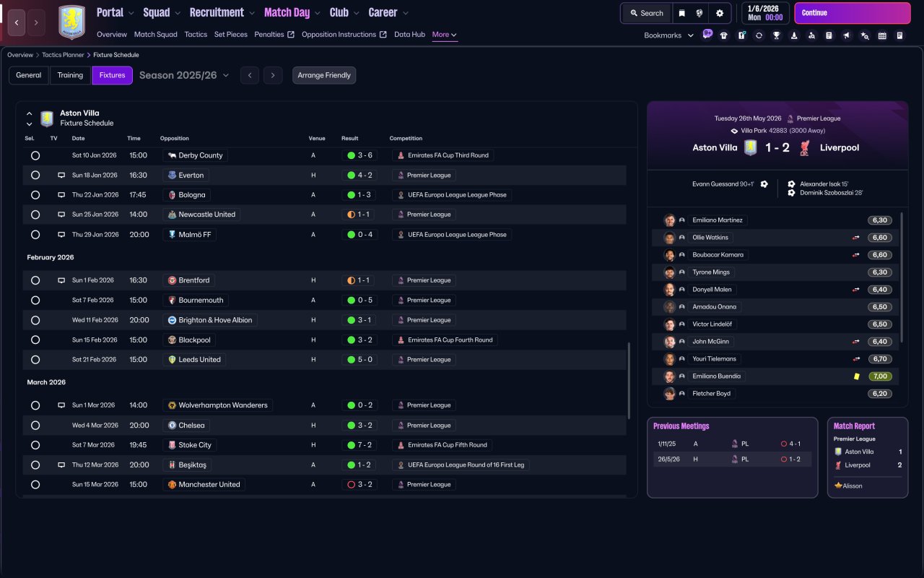Viewport: 924px width, 578px height.
Task: Open the Portal dropdown menu
Action: 115,12
